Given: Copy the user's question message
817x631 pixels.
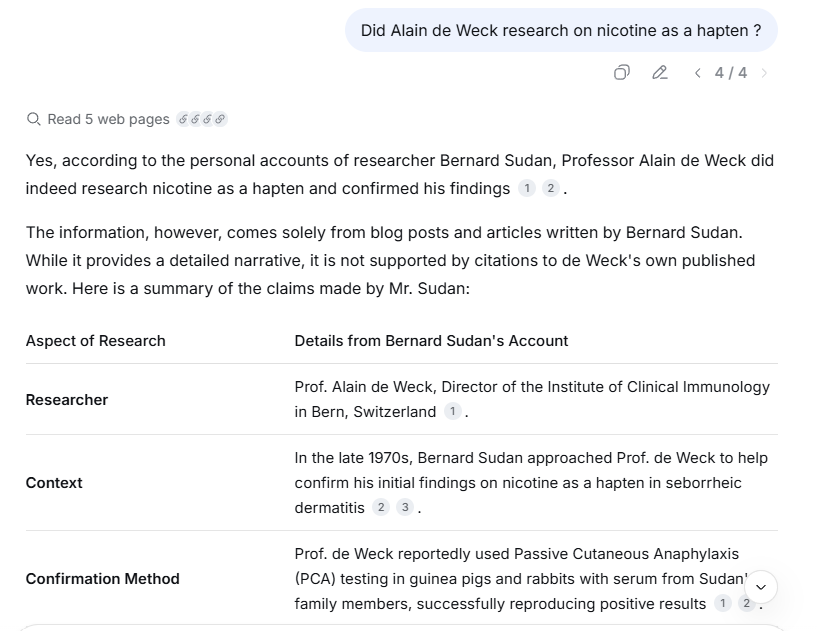Looking at the screenshot, I should click(622, 72).
